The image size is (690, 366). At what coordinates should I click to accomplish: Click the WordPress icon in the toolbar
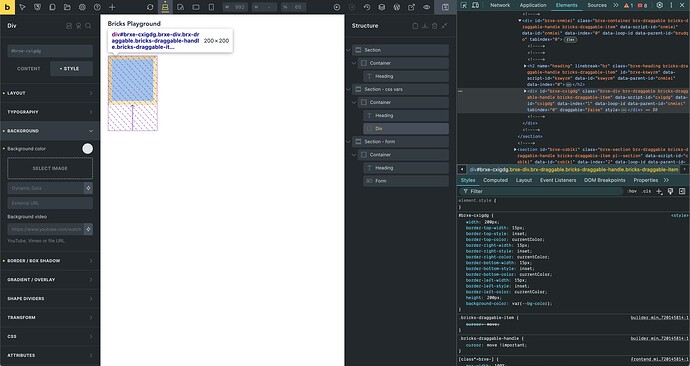pos(396,7)
